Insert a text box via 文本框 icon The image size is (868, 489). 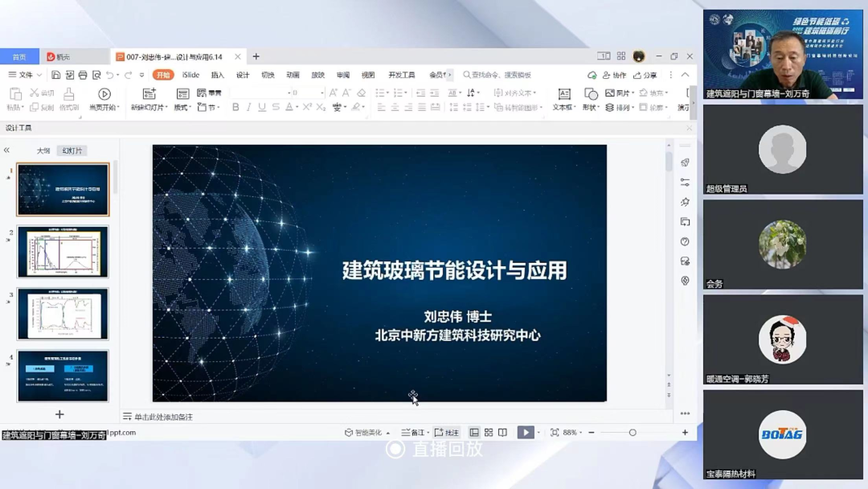(x=564, y=94)
